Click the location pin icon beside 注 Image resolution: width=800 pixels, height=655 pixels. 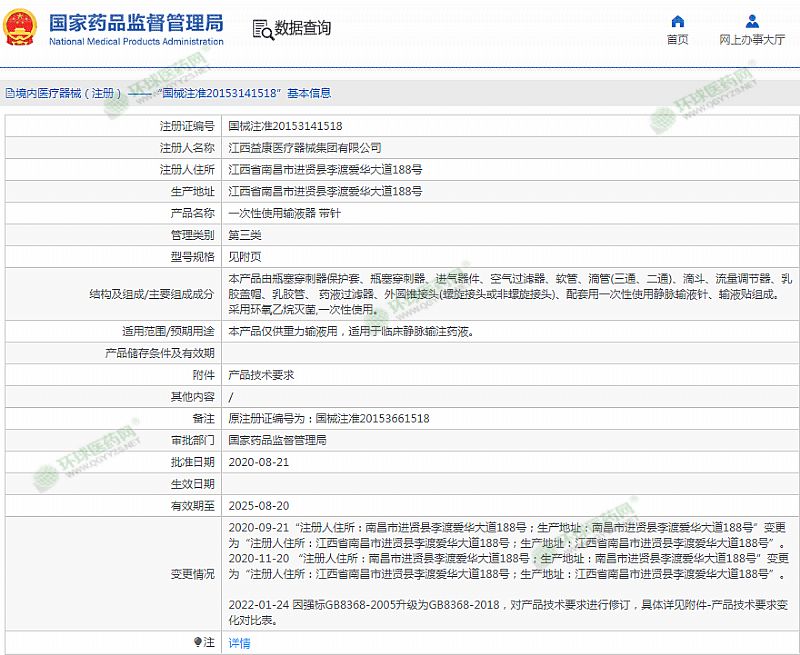coord(198,642)
